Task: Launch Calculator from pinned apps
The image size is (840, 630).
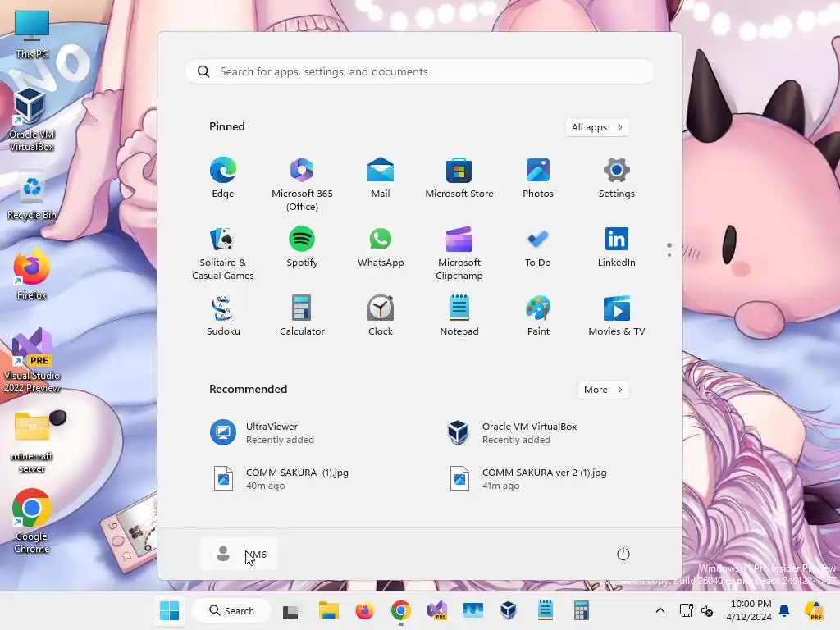Action: click(302, 317)
